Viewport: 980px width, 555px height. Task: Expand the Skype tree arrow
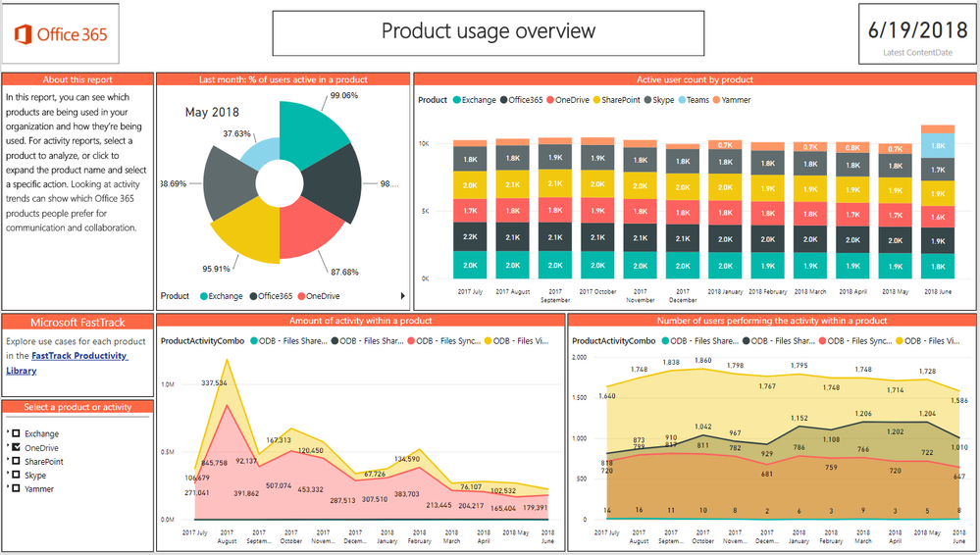pyautogui.click(x=8, y=474)
